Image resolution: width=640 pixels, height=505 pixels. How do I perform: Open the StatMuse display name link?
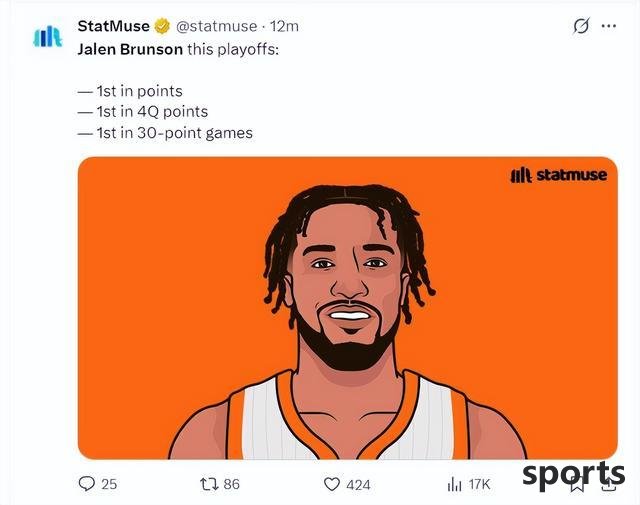pyautogui.click(x=113, y=26)
